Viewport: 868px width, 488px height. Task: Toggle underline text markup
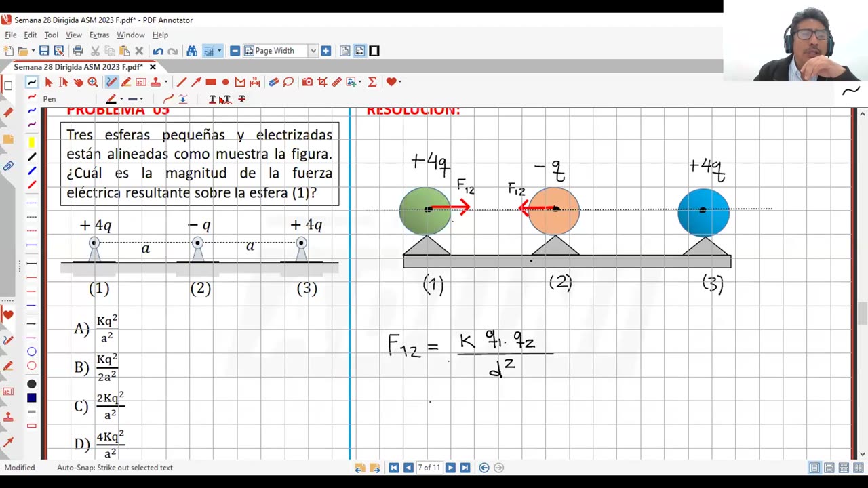coord(212,99)
